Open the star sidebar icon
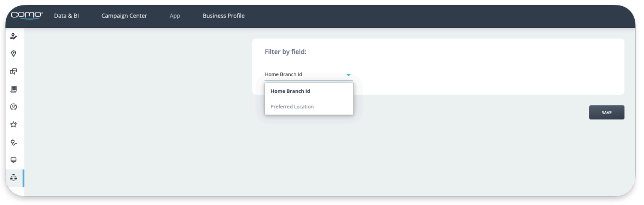 [x=14, y=124]
